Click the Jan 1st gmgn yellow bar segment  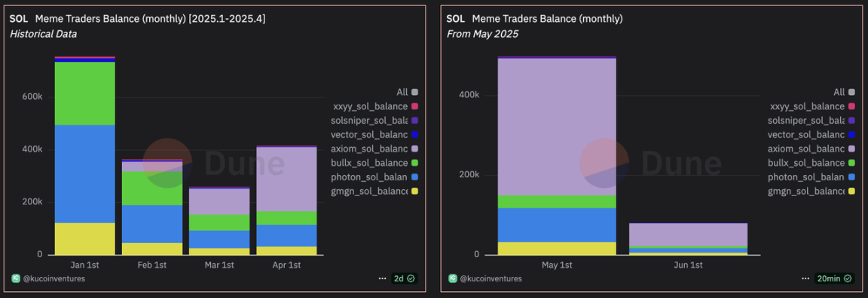[84, 238]
